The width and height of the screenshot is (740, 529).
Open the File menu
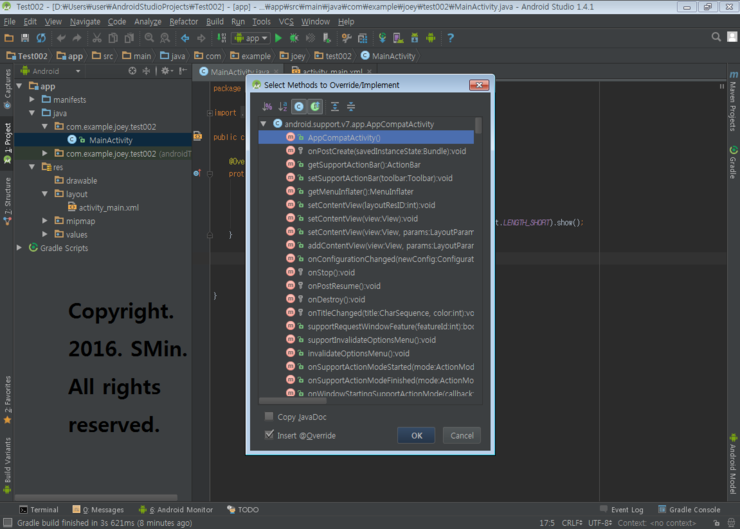point(9,22)
